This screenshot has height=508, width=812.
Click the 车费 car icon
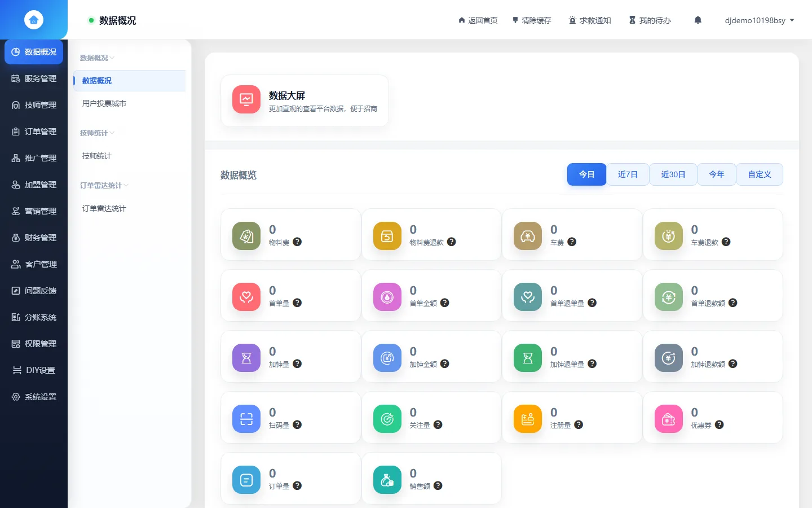point(528,236)
